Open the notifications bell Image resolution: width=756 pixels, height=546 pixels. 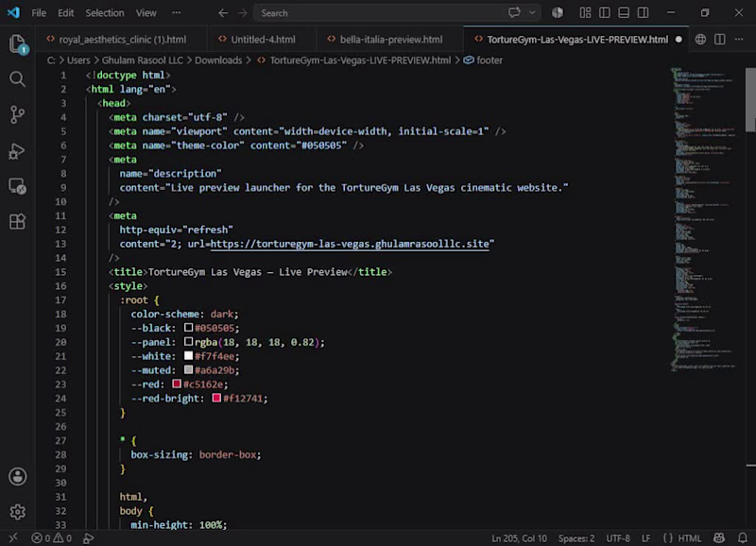click(743, 537)
